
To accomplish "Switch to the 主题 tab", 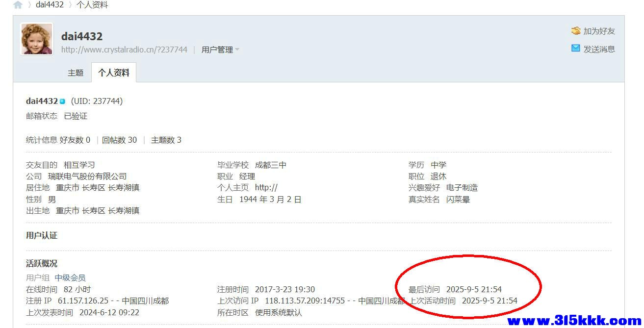I will (x=76, y=73).
